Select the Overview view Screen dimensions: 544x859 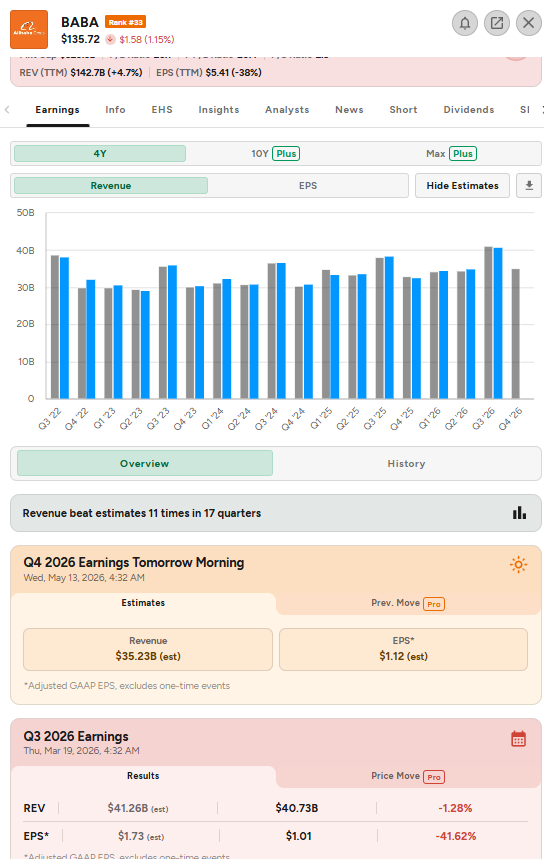coord(145,463)
